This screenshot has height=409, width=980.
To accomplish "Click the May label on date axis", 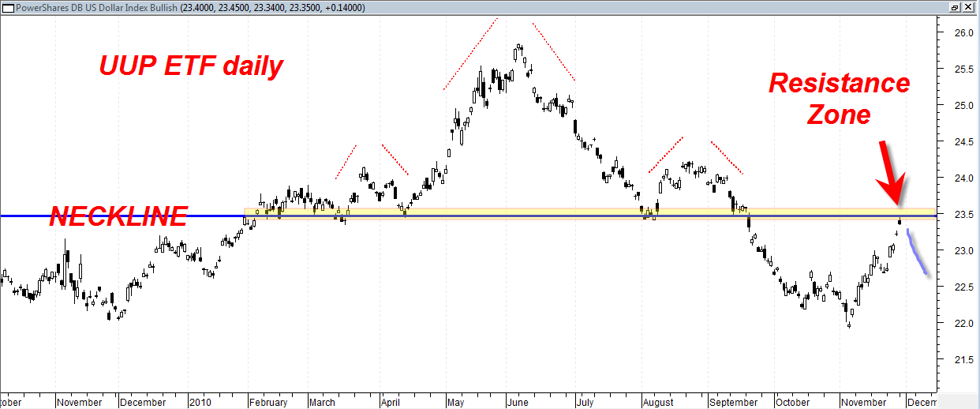I will (458, 401).
